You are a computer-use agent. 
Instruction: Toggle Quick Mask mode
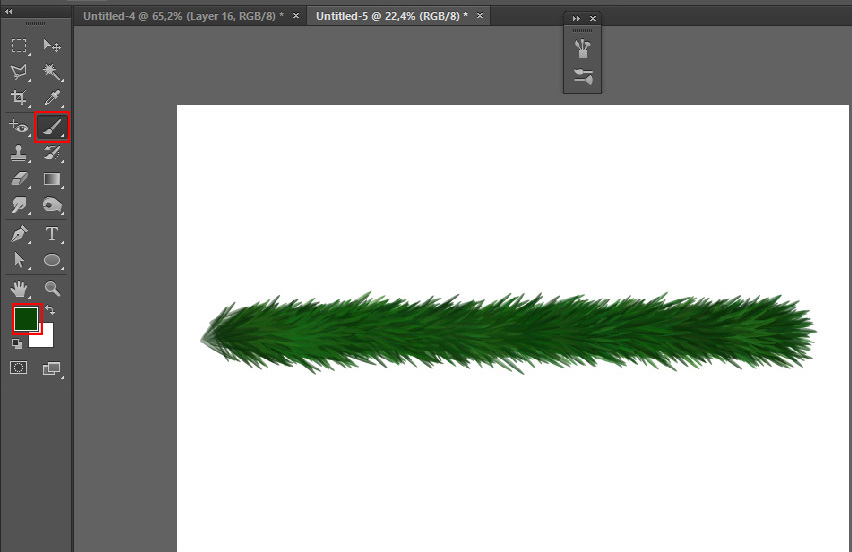pyautogui.click(x=19, y=368)
